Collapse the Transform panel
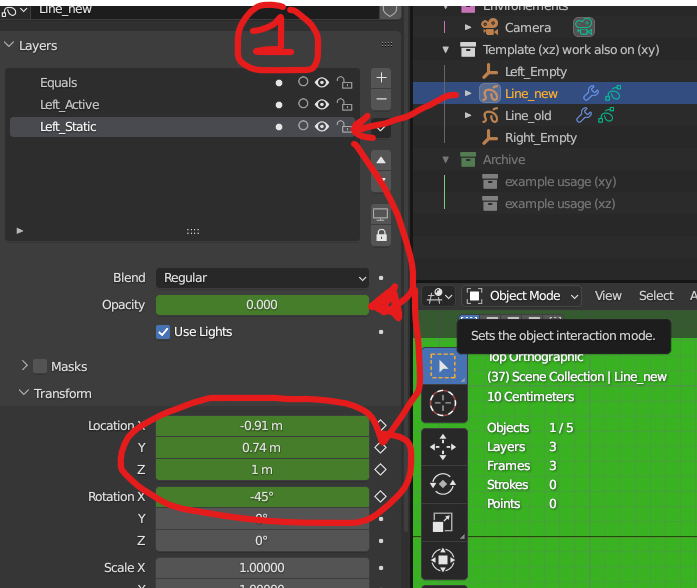The width and height of the screenshot is (697, 588). pos(24,393)
